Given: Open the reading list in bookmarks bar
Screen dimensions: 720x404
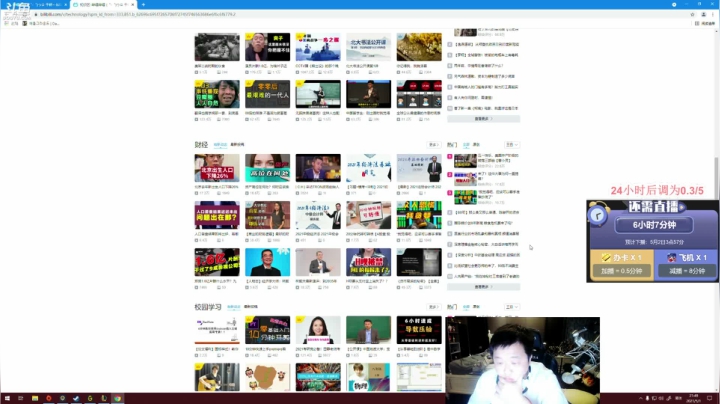Looking at the screenshot, I should (705, 23).
